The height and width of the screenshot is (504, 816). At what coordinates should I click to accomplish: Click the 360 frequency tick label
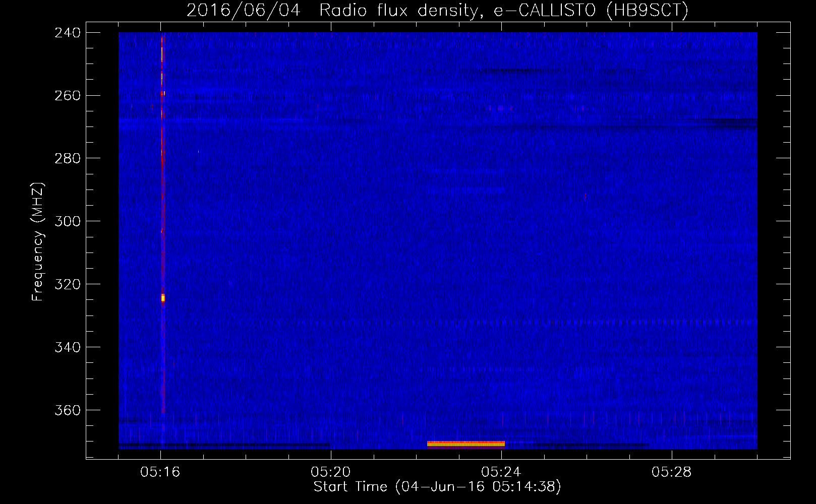click(x=68, y=411)
